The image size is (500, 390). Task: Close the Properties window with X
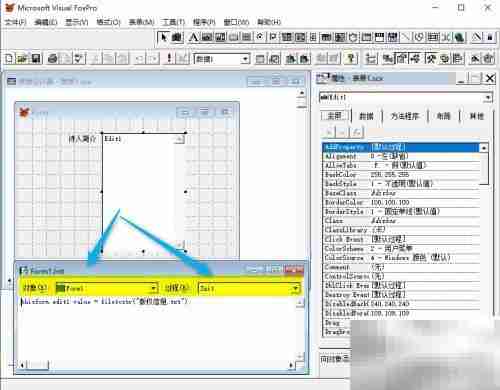coord(490,78)
